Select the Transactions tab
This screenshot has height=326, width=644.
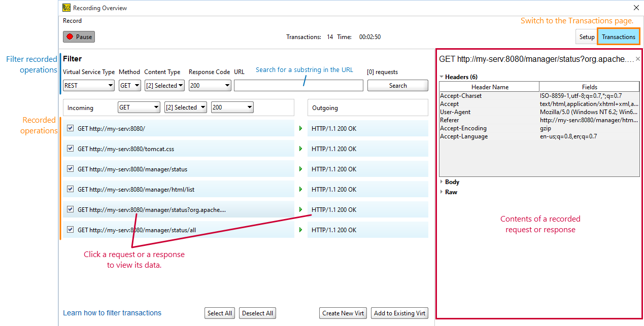tap(618, 37)
